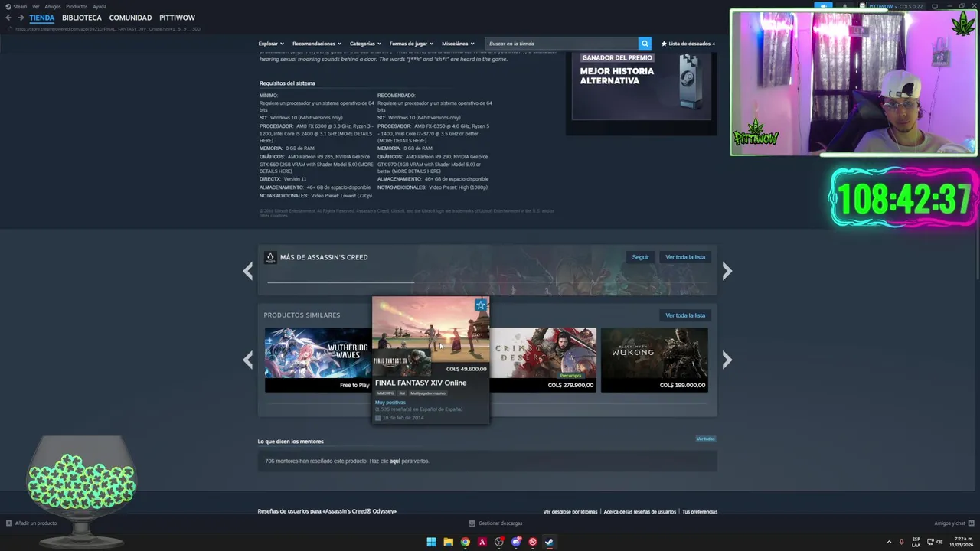Click the MMORPG tag in the popup
Screen dimensions: 980x551
click(x=385, y=393)
